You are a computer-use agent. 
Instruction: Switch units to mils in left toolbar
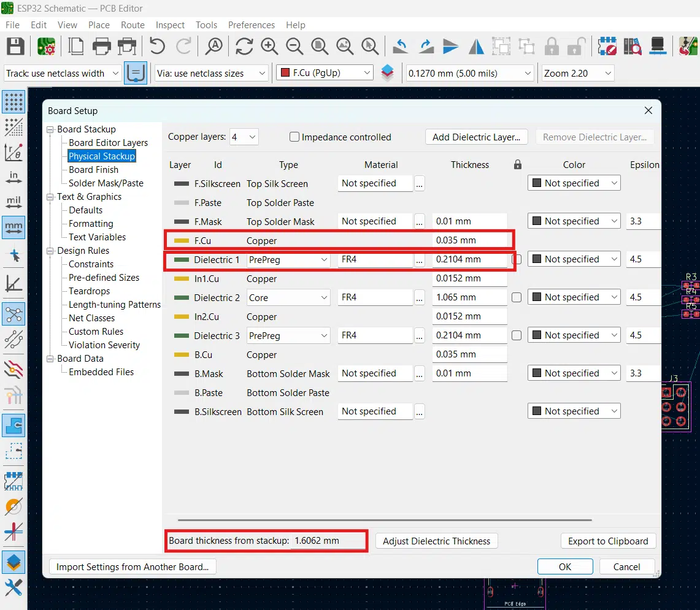(14, 202)
